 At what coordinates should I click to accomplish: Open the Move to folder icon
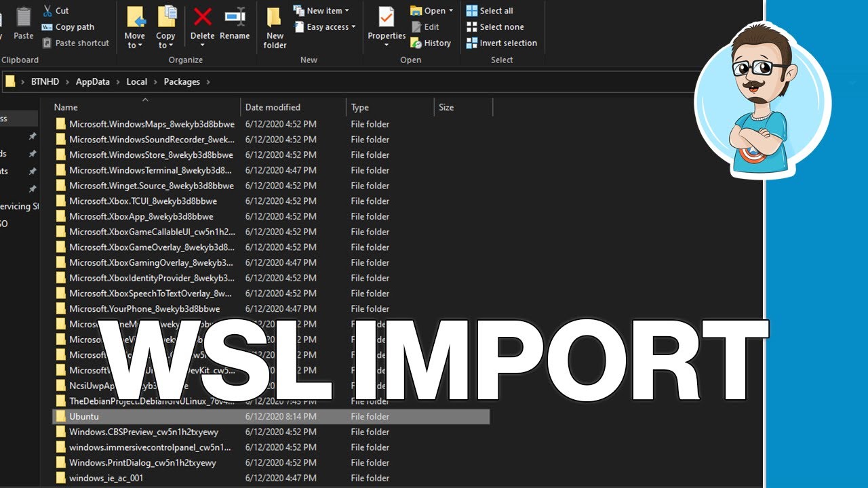pos(135,18)
